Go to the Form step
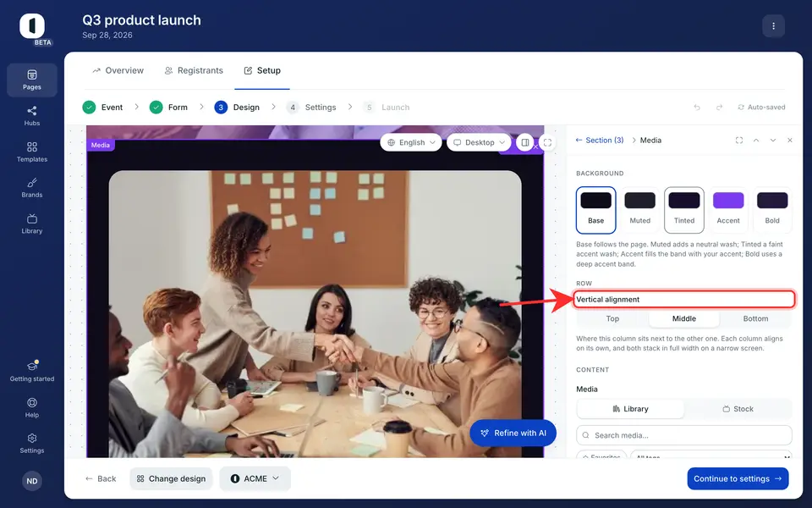The image size is (812, 508). coord(168,108)
